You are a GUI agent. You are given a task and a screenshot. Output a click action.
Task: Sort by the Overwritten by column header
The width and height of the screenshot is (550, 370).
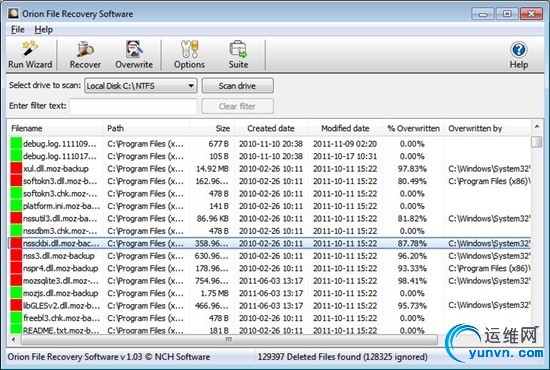point(488,128)
